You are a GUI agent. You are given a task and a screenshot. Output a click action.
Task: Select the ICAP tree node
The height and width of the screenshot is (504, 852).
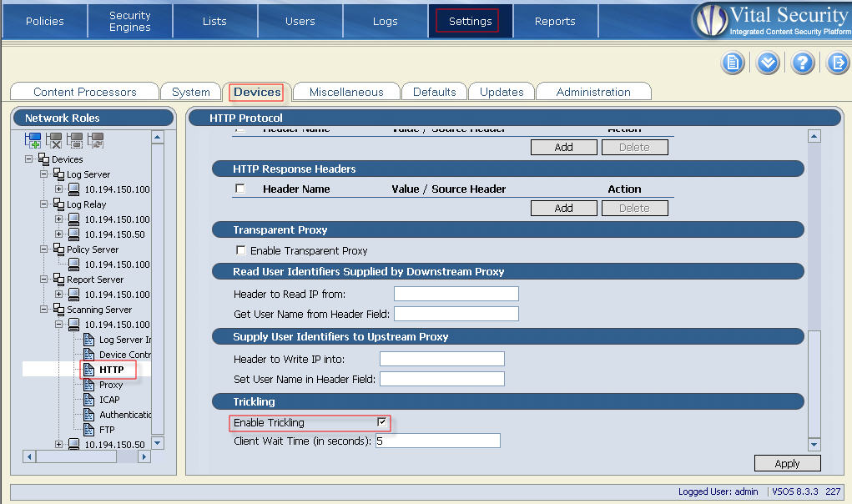coord(109,400)
